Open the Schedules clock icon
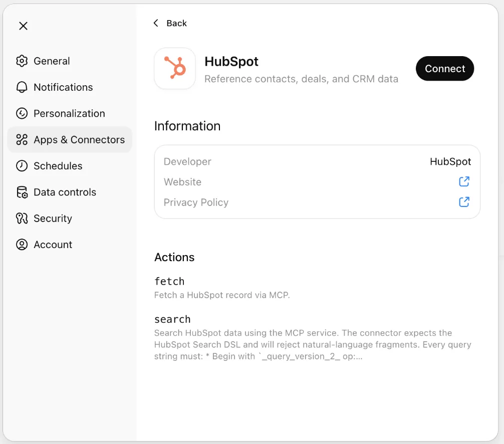This screenshot has width=504, height=444. point(22,166)
